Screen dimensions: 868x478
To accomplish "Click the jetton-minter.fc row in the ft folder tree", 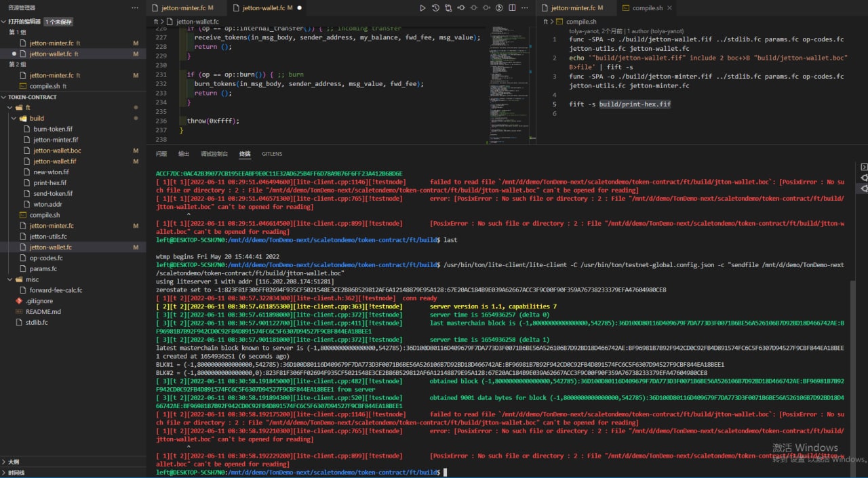I will click(x=73, y=226).
